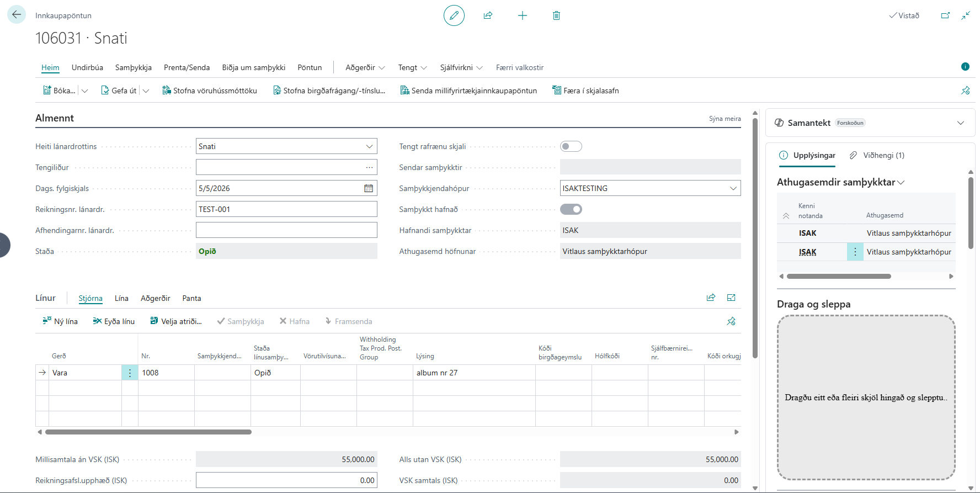Screen dimensions: 980x493
Task: Open the Samþykkjendahópur dropdown
Action: click(733, 188)
